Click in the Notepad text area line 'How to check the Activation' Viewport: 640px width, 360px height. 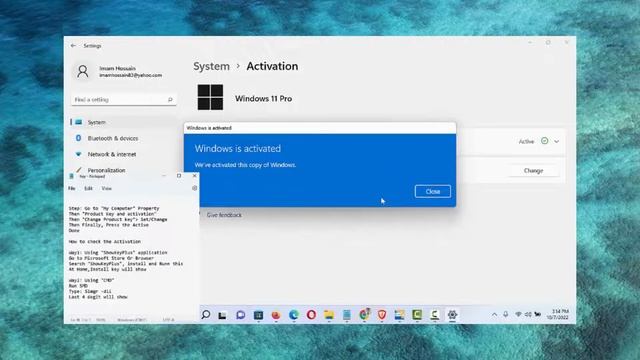click(104, 242)
